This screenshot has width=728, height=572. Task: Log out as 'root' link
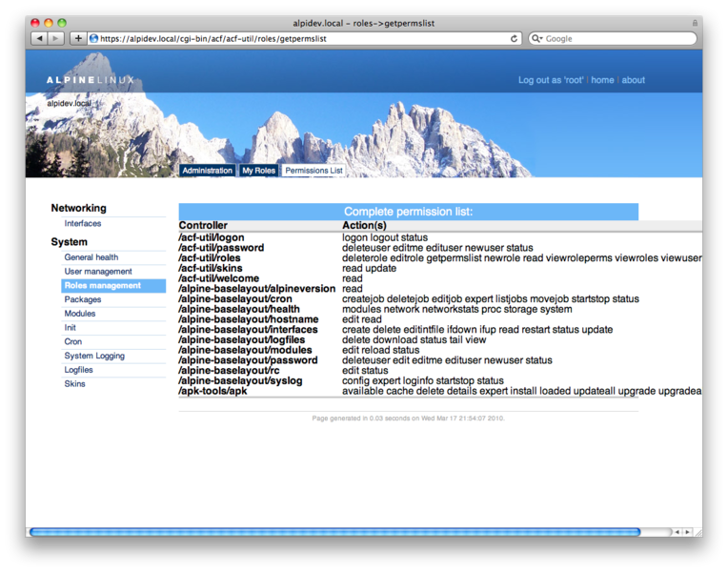click(551, 80)
